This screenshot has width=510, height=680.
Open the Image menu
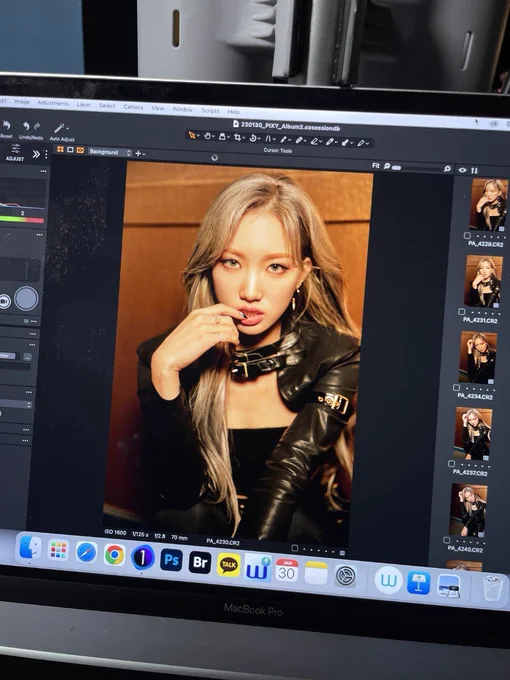(22, 101)
